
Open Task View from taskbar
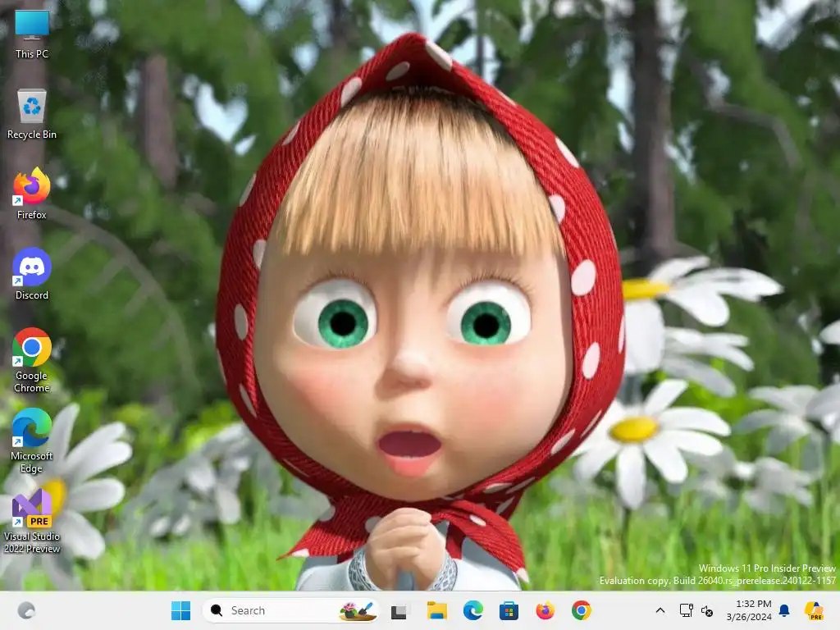[399, 610]
